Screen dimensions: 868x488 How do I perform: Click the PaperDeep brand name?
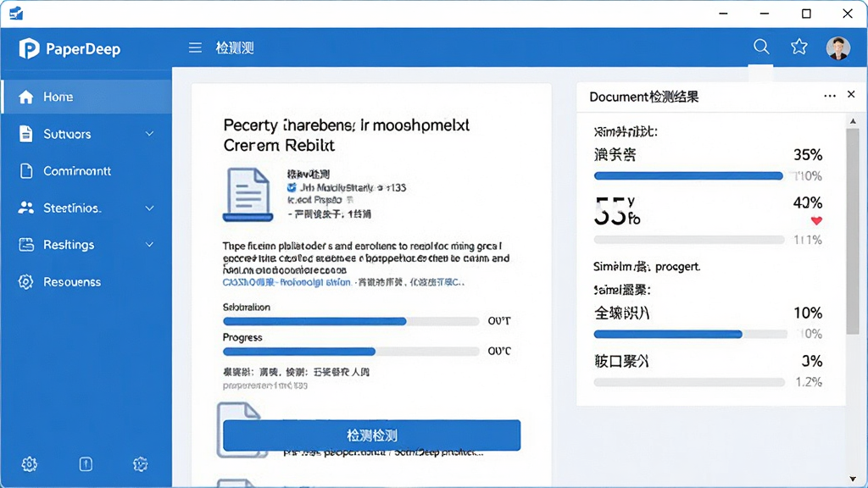point(83,49)
